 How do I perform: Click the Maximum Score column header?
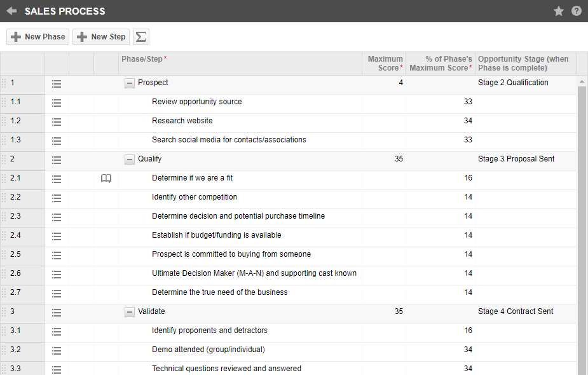point(385,64)
